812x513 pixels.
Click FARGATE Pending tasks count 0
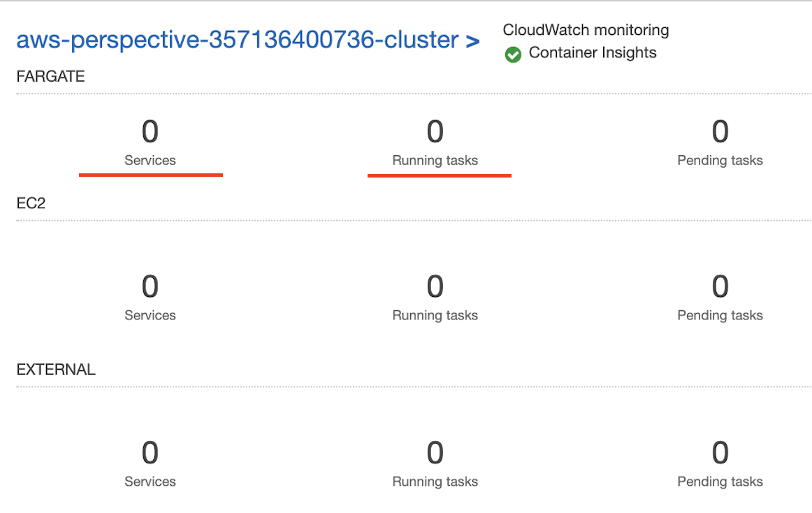click(720, 131)
